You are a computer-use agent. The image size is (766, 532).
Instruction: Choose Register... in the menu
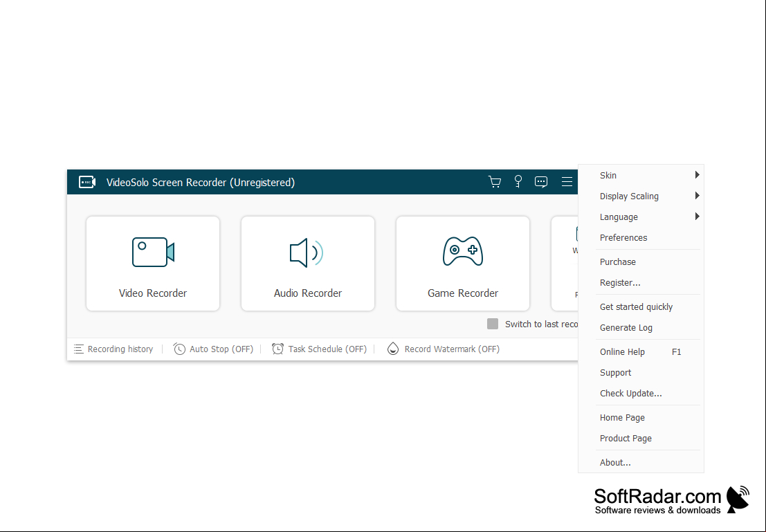coord(641,282)
